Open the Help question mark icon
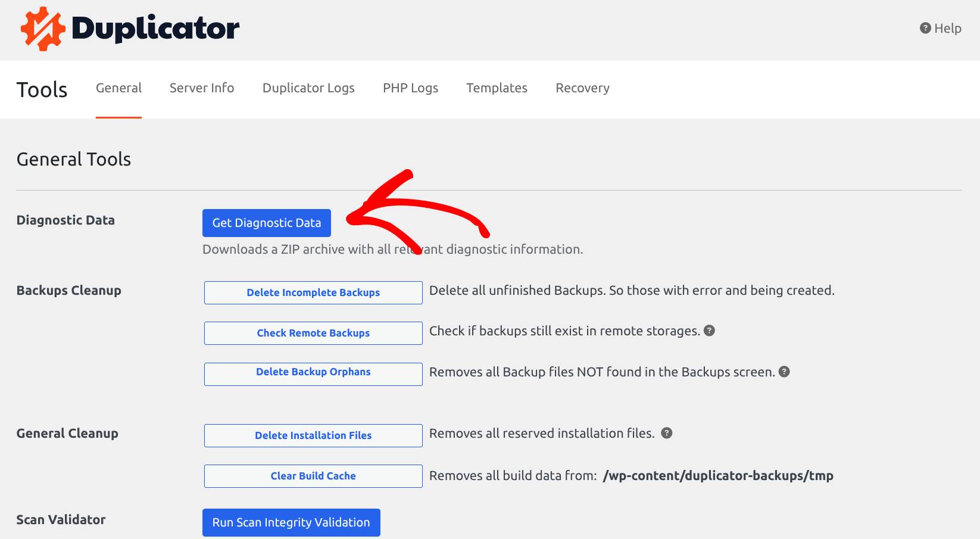This screenshot has height=539, width=980. click(924, 27)
